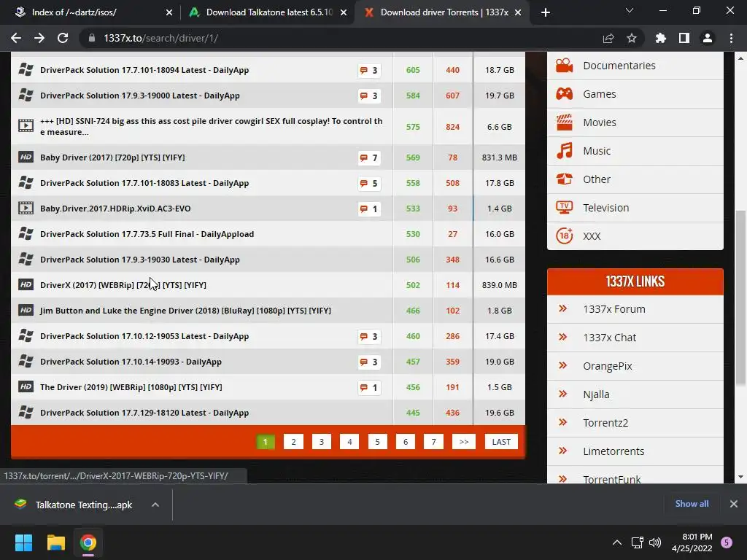Open DriverPack Solution 17.7.129-18120 Latest torrent
Image resolution: width=747 pixels, height=560 pixels.
[x=144, y=413]
